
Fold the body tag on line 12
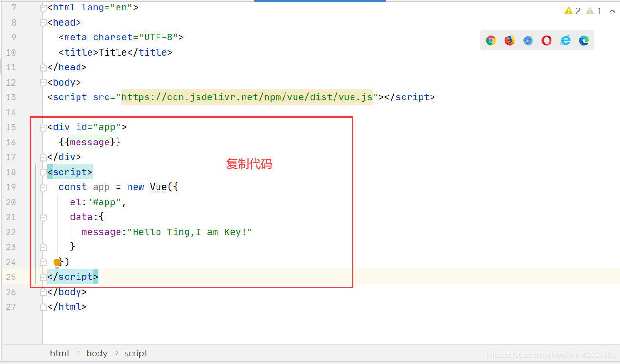pos(43,82)
